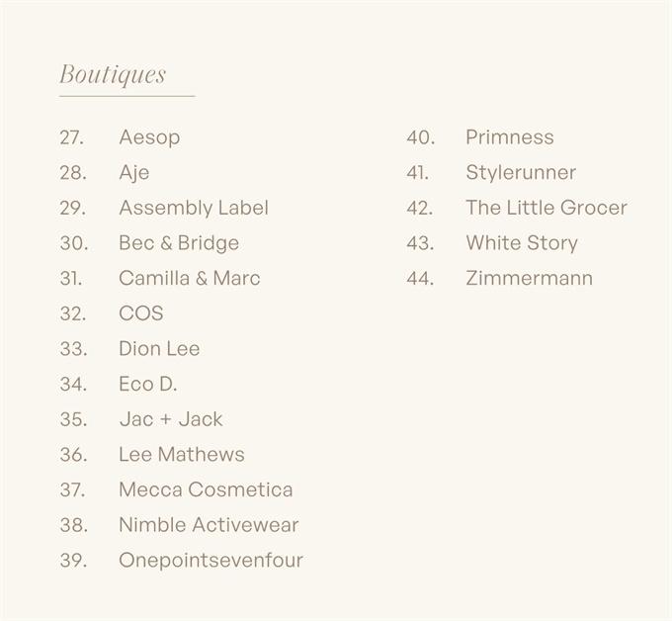
Task: Click the number 27 beside Aesop
Action: click(x=71, y=137)
